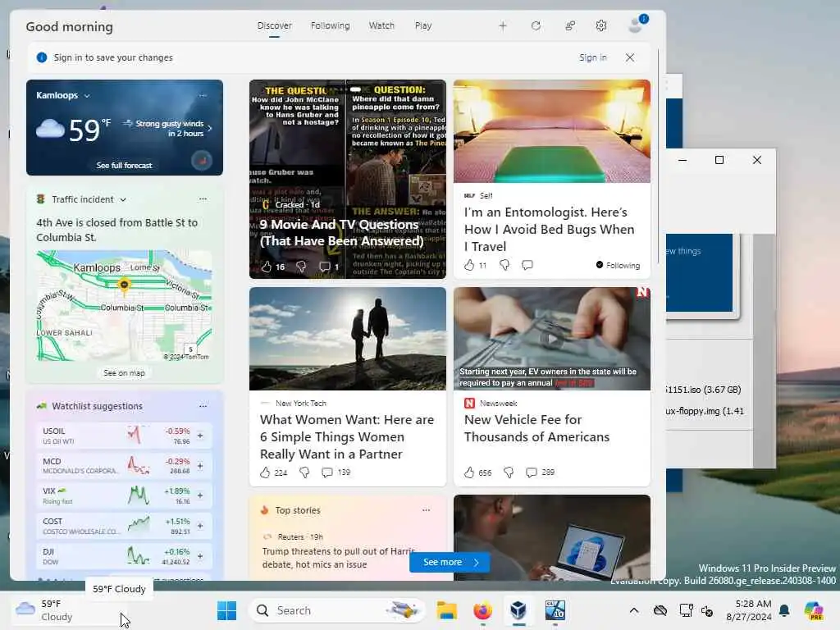Add VIX to watchlist
Image resolution: width=840 pixels, height=630 pixels.
(200, 495)
